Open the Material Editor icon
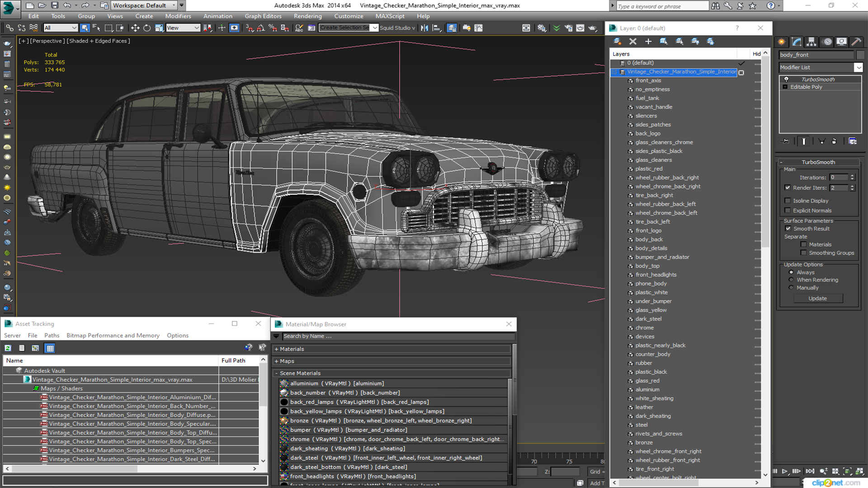Viewport: 868px width, 488px height. [x=542, y=28]
